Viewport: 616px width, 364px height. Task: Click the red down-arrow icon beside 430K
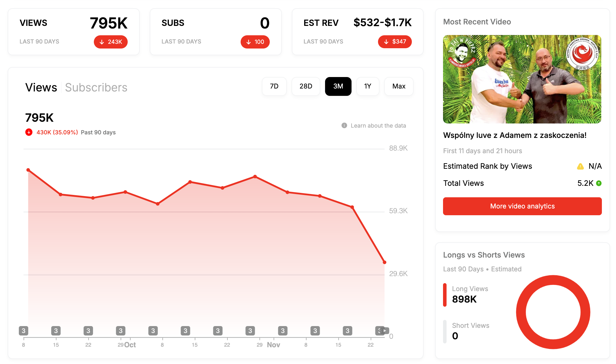coord(29,132)
